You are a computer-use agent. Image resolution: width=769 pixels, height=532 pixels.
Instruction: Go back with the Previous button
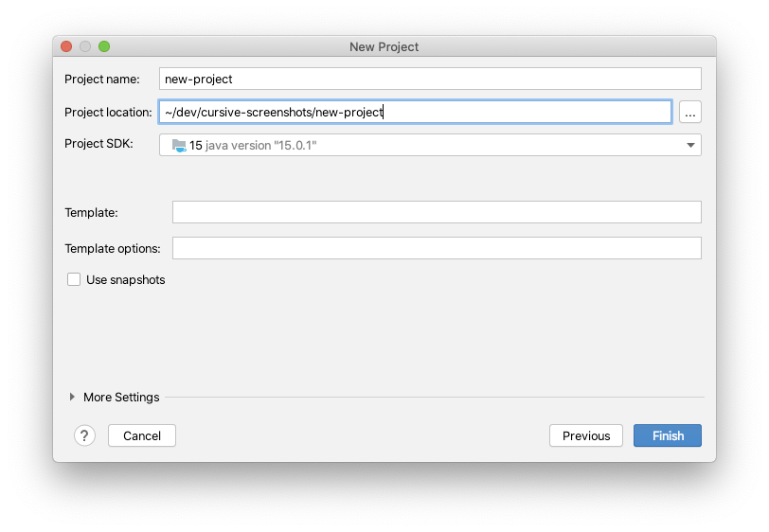(586, 435)
